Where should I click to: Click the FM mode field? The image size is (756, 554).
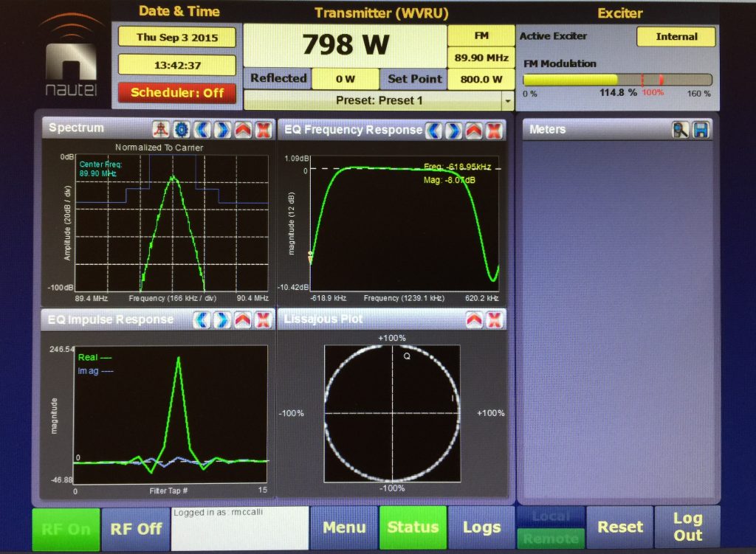point(481,35)
